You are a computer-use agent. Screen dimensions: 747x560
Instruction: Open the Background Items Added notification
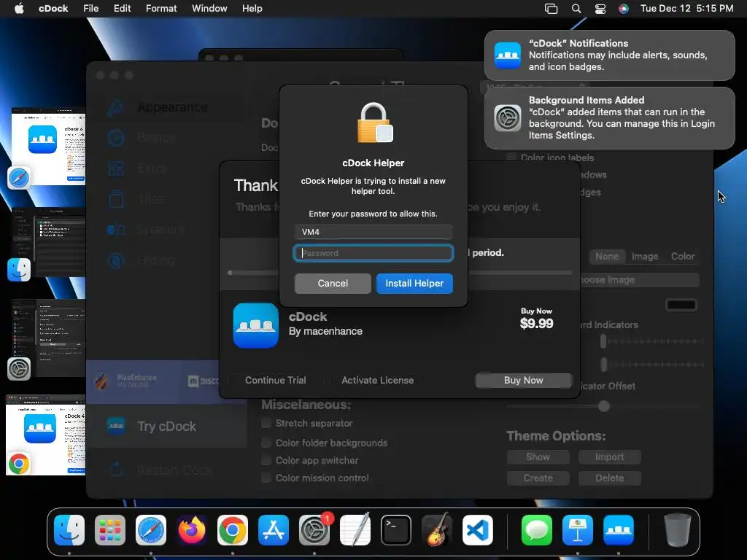click(x=609, y=118)
